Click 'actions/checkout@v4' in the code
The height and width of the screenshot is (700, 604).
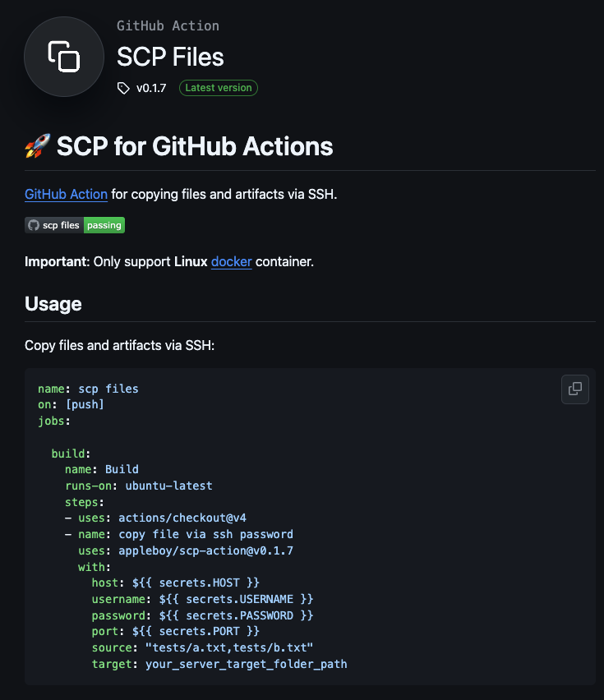(182, 518)
